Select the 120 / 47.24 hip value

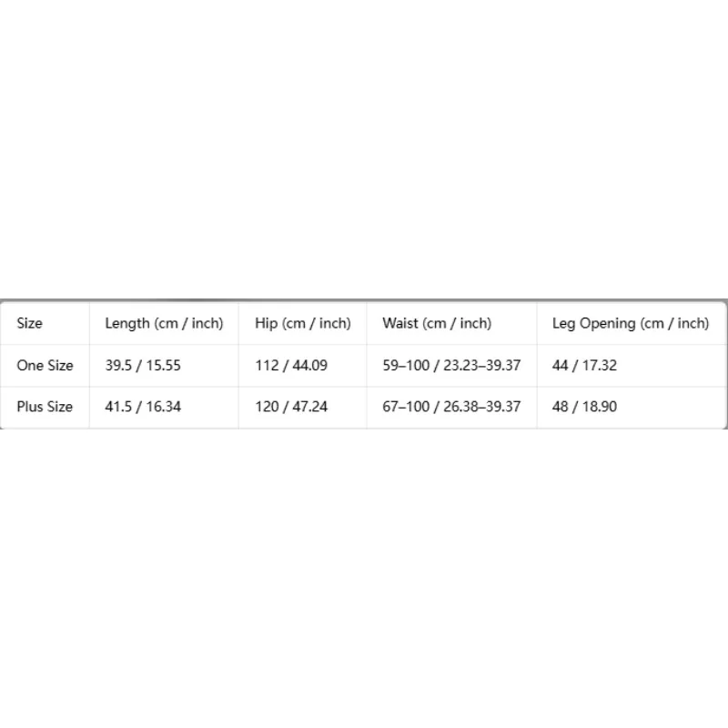291,407
